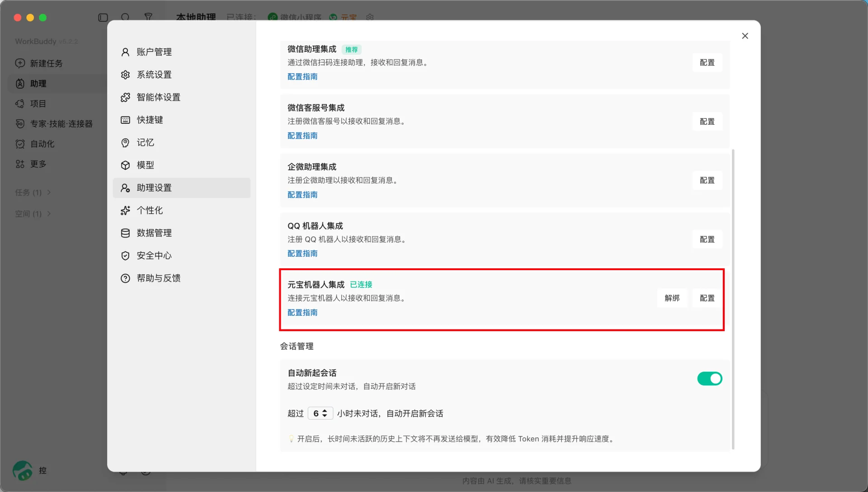Click the 快捷键 keyboard icon
Image resolution: width=868 pixels, height=492 pixels.
point(125,120)
